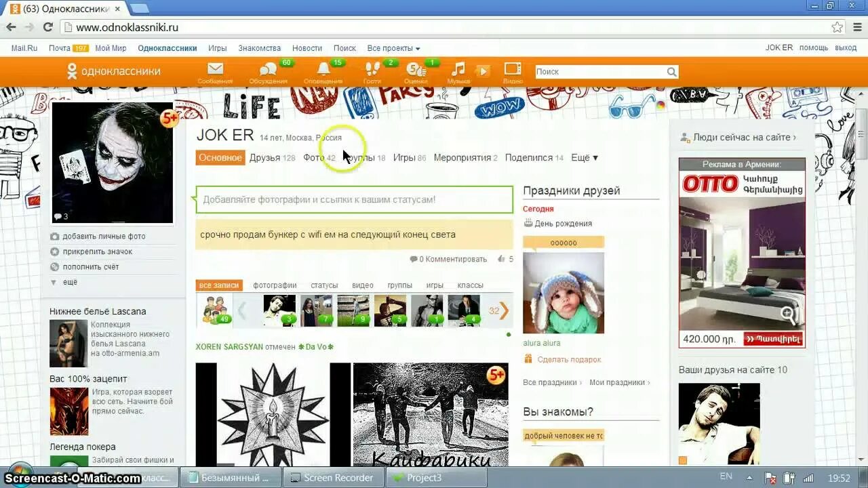The height and width of the screenshot is (488, 868).
Task: Click помощь link in top bar
Action: (x=813, y=47)
